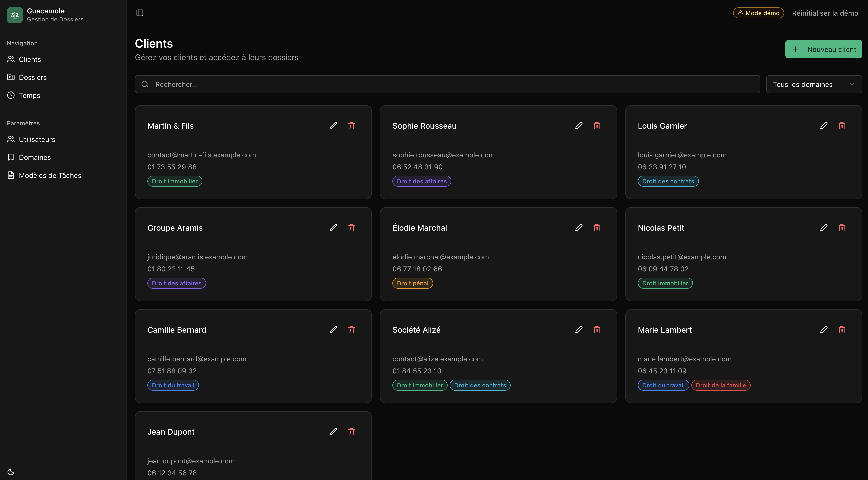Delete the Sophie Rousseau client
The height and width of the screenshot is (480, 868).
click(596, 126)
